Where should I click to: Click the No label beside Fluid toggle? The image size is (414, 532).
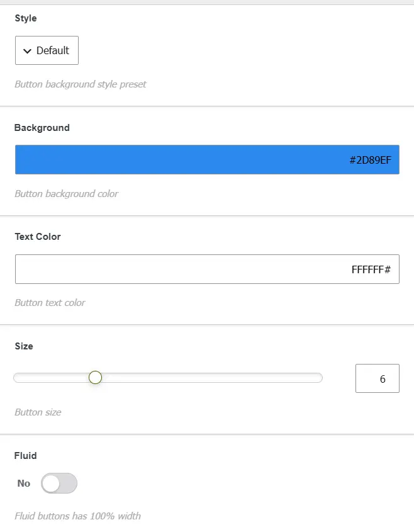(x=24, y=483)
